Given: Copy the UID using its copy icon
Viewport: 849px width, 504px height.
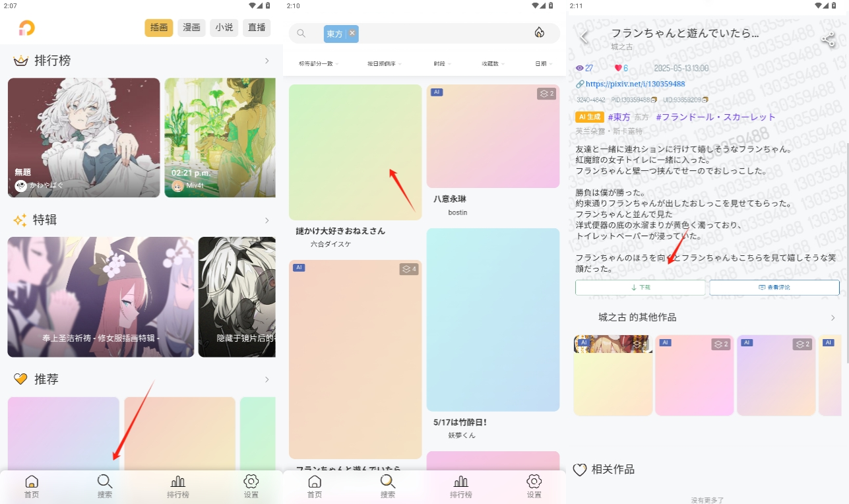Looking at the screenshot, I should pos(705,100).
